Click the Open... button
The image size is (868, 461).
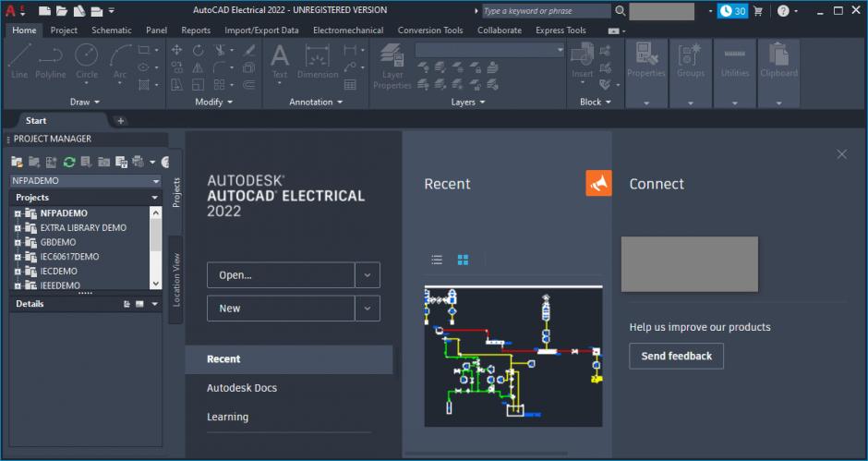tap(281, 274)
